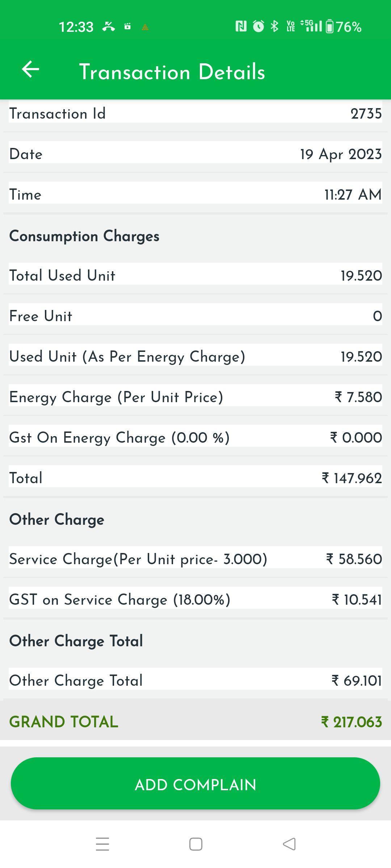This screenshot has height=868, width=391.
Task: Tap the Android back navigation triangle
Action: pyautogui.click(x=289, y=844)
